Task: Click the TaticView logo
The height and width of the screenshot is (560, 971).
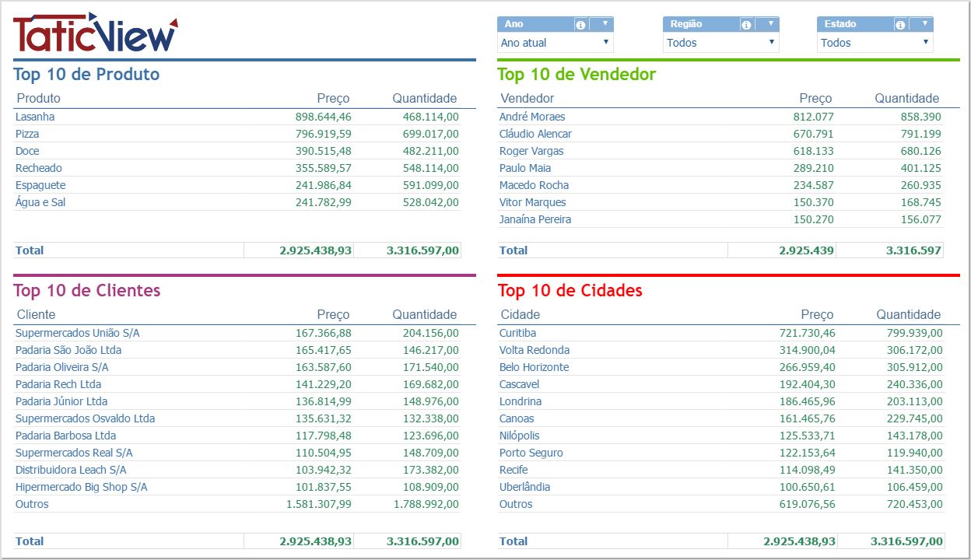Action: pos(95,33)
